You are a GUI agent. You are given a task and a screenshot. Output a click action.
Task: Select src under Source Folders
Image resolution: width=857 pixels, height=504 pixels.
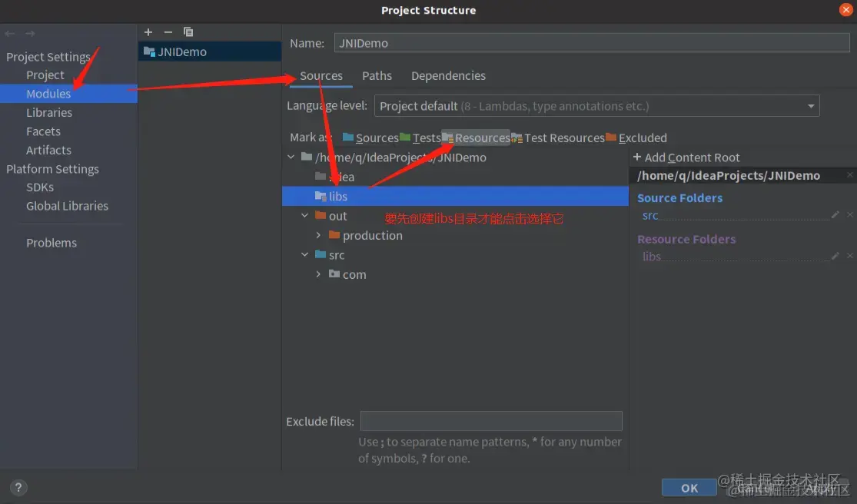pyautogui.click(x=650, y=215)
